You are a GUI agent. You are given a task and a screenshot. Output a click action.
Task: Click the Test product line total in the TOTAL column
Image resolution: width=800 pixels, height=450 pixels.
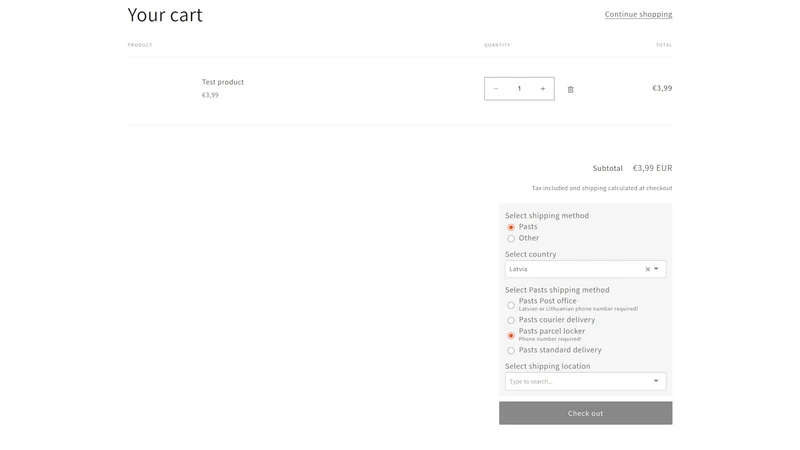pyautogui.click(x=662, y=88)
